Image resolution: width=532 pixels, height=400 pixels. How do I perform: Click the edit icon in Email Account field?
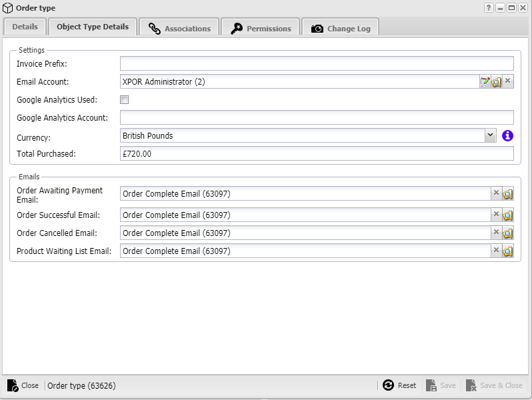pyautogui.click(x=485, y=82)
